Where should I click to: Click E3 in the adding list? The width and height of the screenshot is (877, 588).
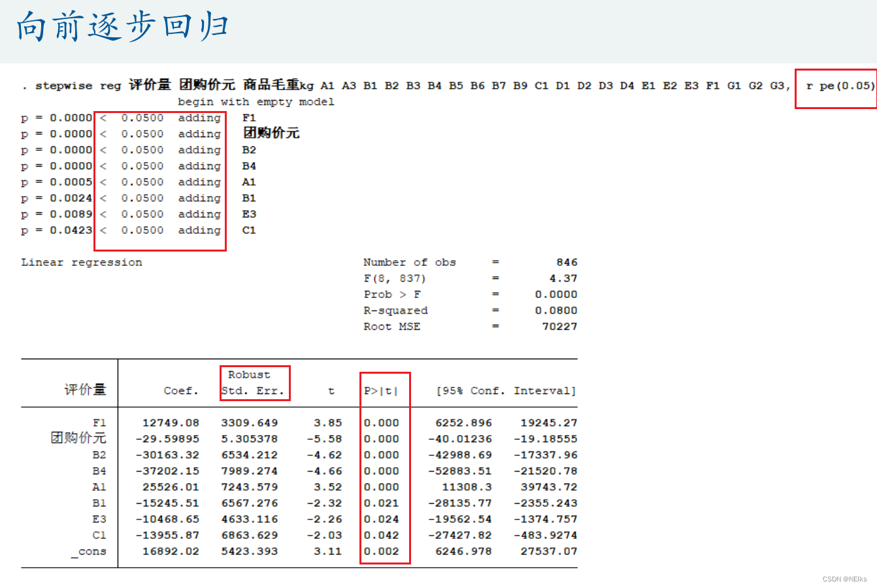click(249, 214)
